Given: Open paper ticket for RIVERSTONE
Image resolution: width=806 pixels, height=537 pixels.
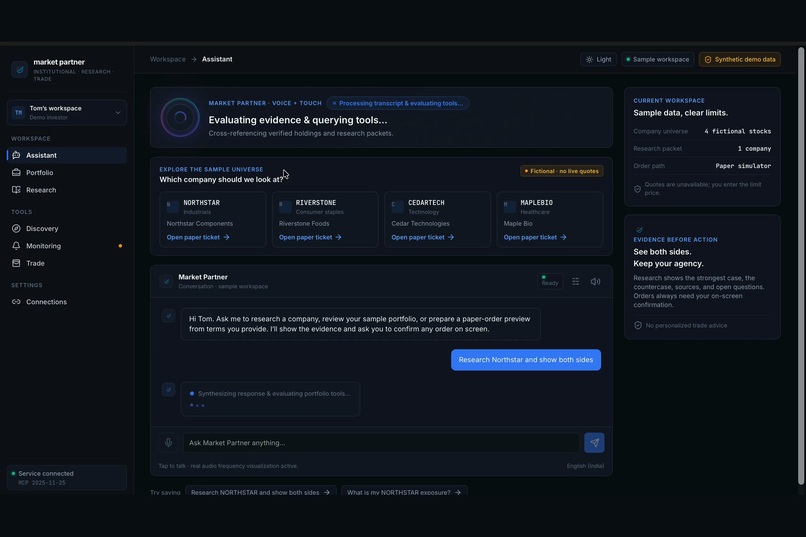Looking at the screenshot, I should 310,237.
